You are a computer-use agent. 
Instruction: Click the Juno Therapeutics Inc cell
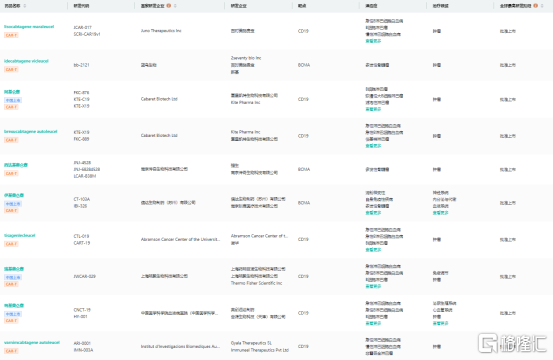pos(161,31)
